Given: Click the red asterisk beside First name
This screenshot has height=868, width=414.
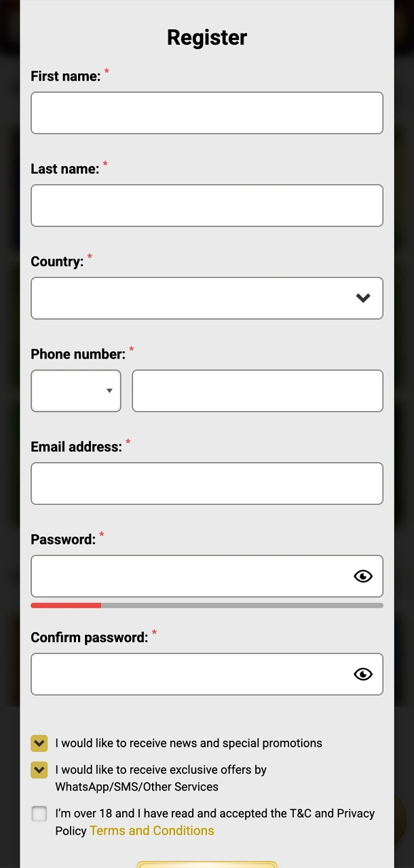Looking at the screenshot, I should tap(106, 72).
